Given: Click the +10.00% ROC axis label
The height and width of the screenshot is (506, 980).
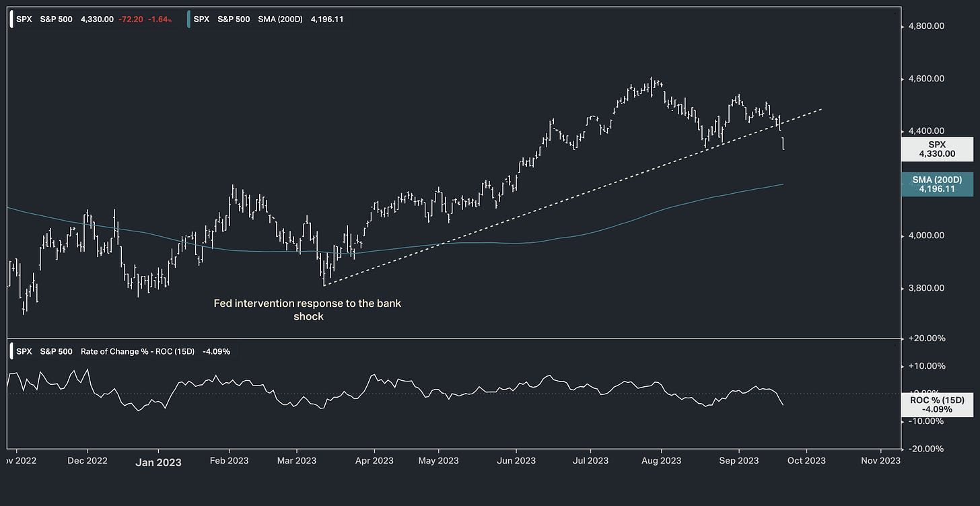Looking at the screenshot, I should click(928, 366).
